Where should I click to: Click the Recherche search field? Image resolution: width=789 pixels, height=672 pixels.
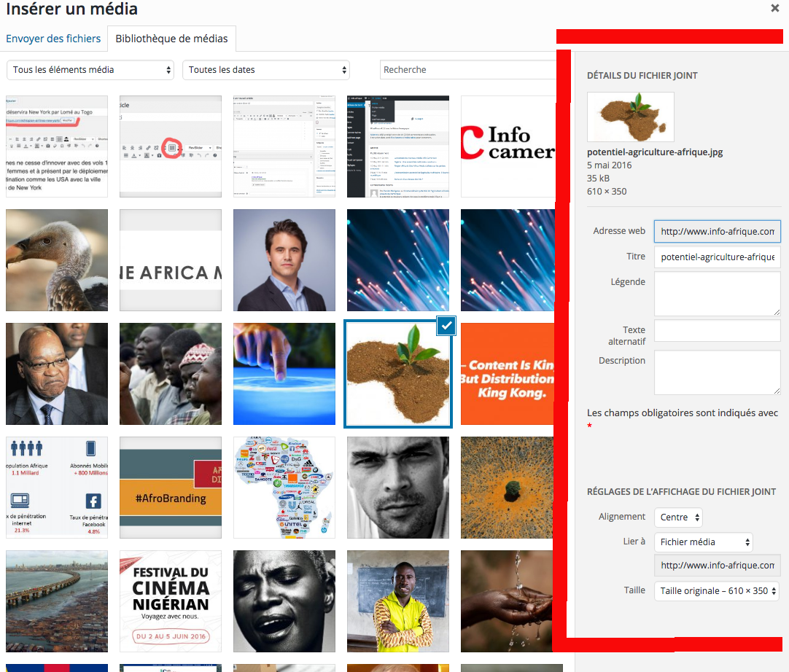[x=467, y=70]
